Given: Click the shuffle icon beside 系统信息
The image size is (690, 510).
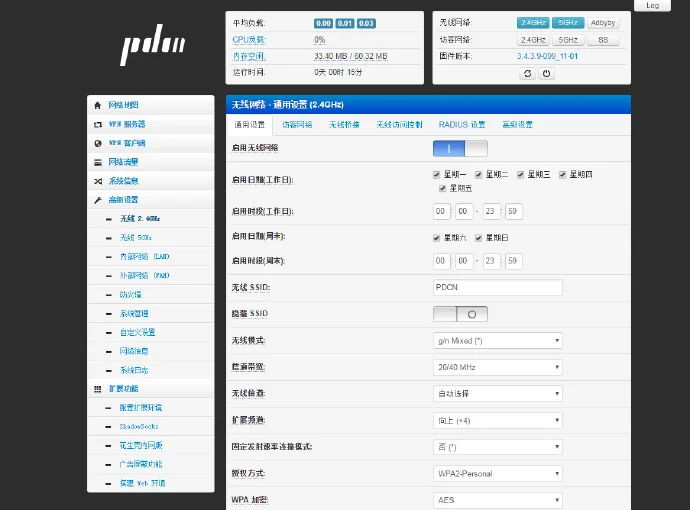Looking at the screenshot, I should 98,181.
